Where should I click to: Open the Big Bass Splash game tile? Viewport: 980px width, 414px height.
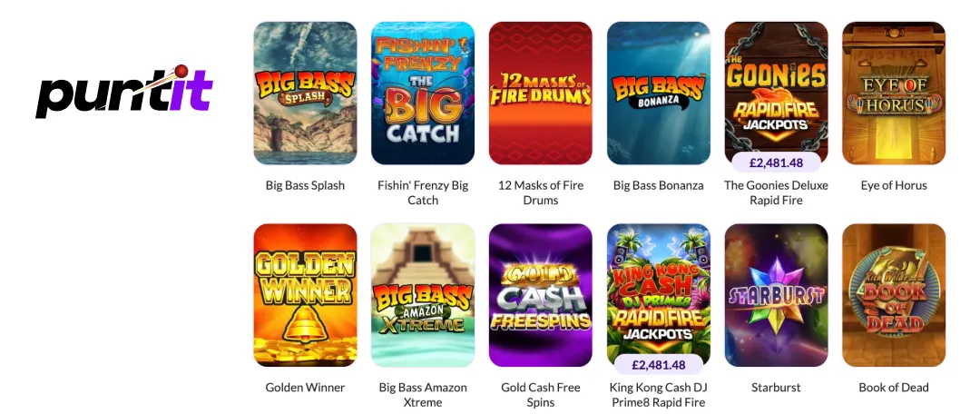click(305, 94)
